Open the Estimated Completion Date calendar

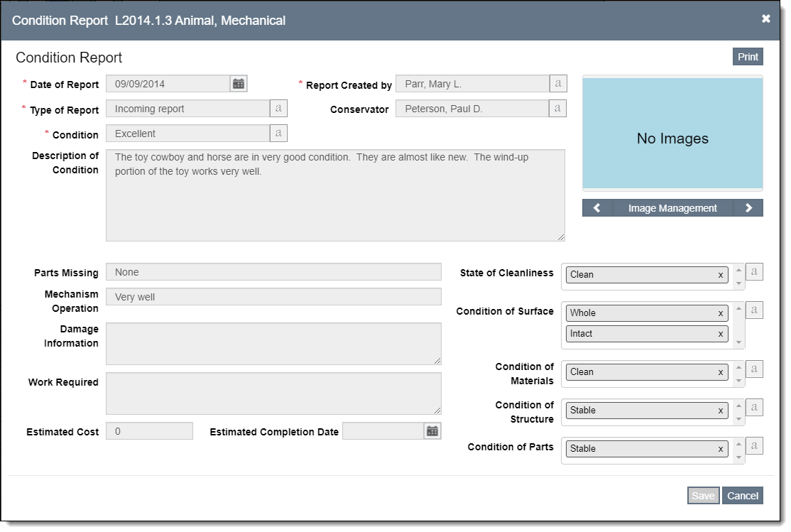[x=432, y=431]
